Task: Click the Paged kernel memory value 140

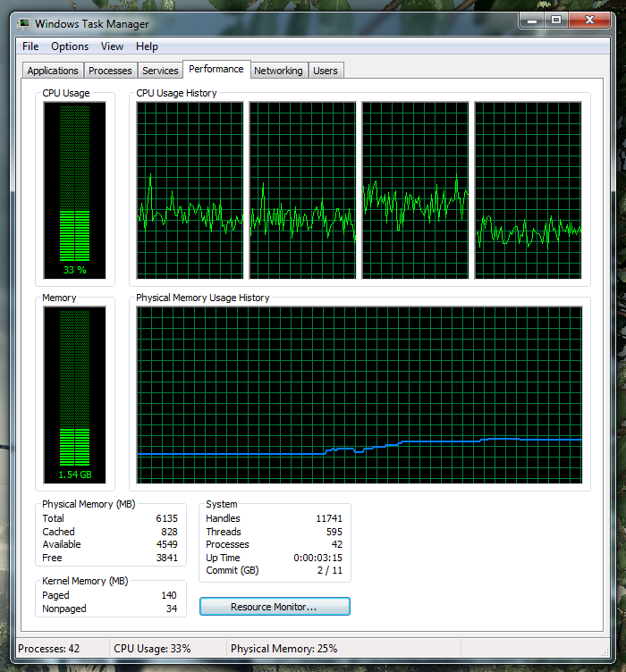Action: pos(169,595)
